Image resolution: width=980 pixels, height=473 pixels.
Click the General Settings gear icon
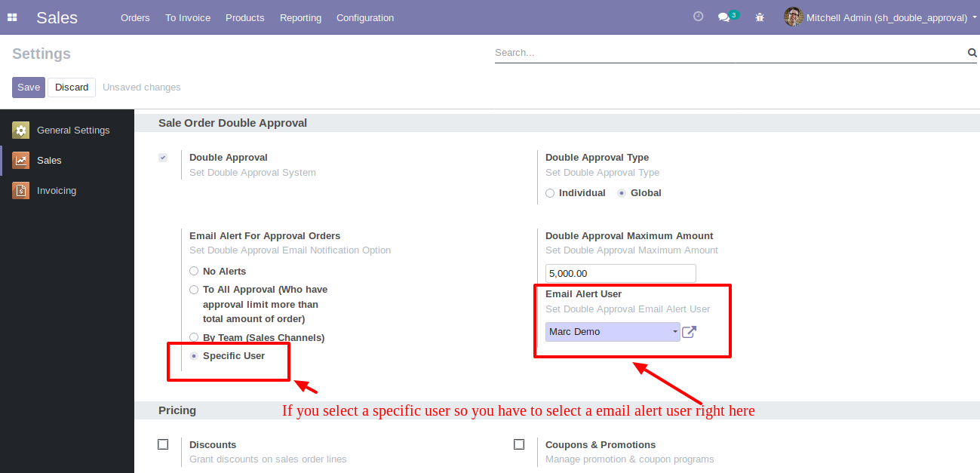tap(21, 131)
